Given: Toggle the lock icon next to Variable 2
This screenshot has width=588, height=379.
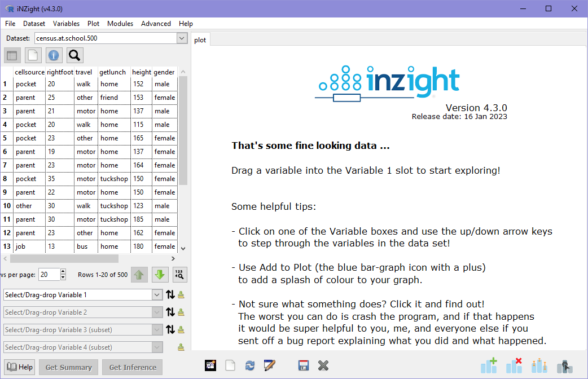Looking at the screenshot, I should point(181,312).
